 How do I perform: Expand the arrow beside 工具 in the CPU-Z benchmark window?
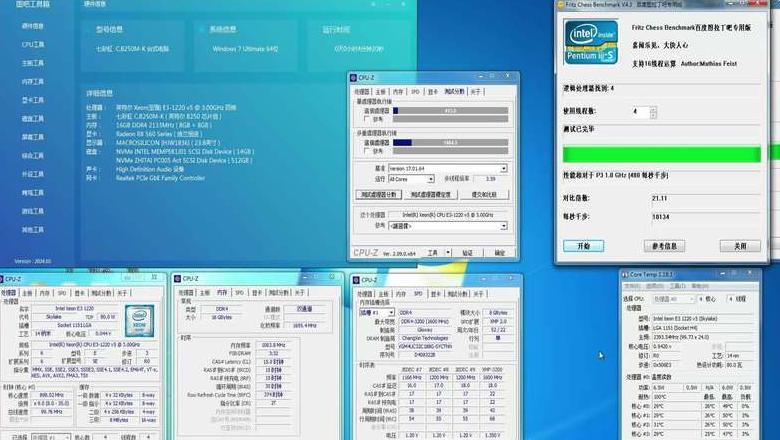(x=448, y=253)
